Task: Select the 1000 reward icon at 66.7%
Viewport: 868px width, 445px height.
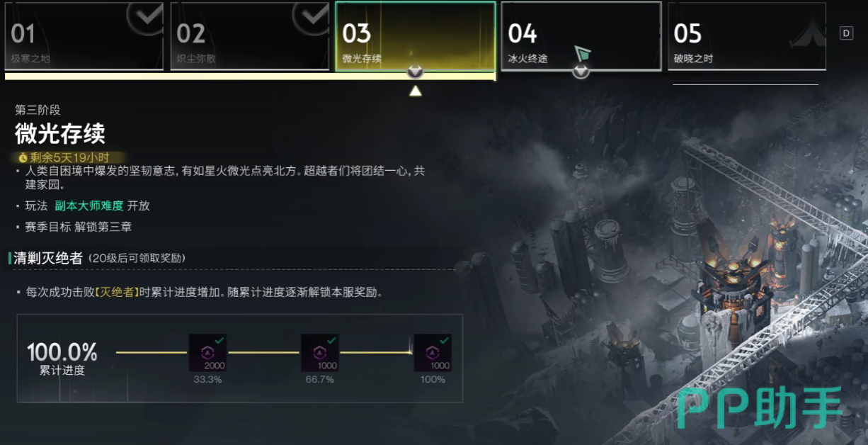Action: point(320,354)
